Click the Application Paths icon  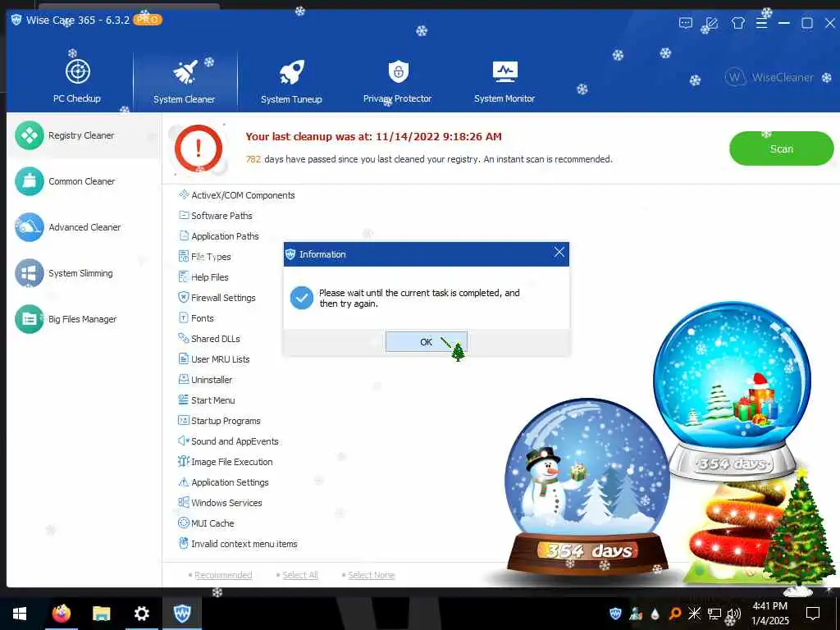[184, 235]
